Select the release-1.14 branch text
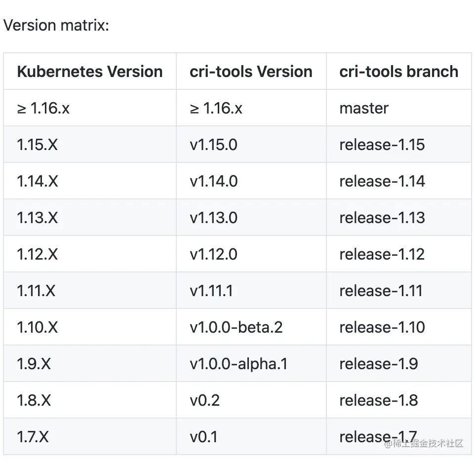The image size is (476, 461). click(x=382, y=181)
